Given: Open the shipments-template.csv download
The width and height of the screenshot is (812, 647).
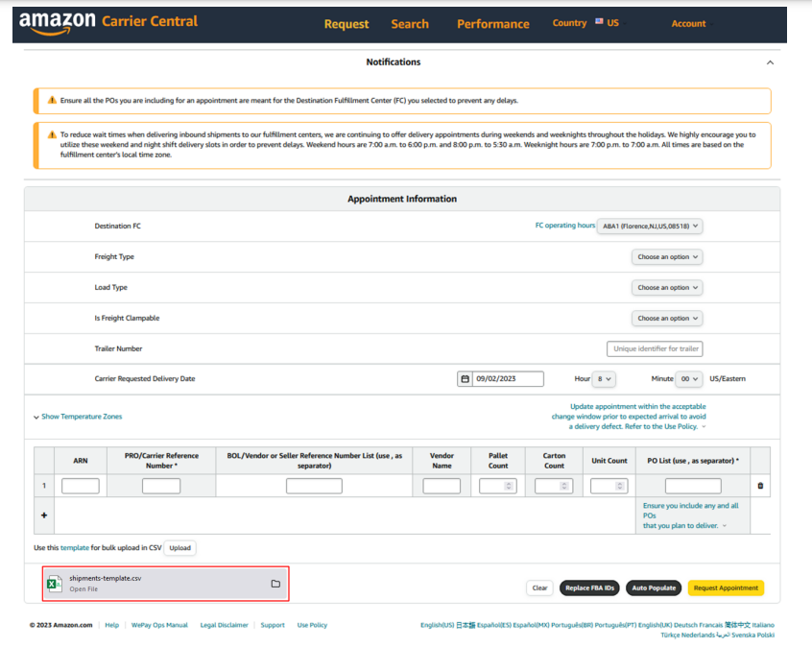Looking at the screenshot, I should (x=165, y=584).
